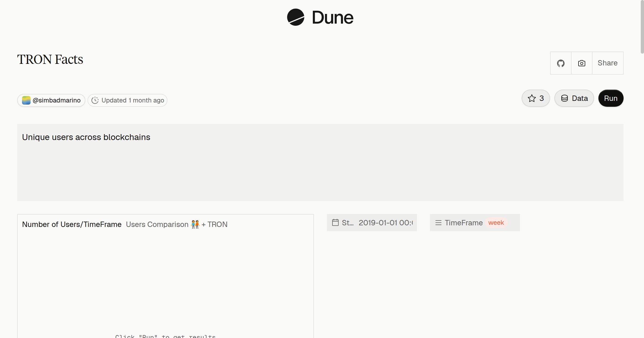Click the page vertical scrollbar
644x338 pixels.
pos(642,27)
